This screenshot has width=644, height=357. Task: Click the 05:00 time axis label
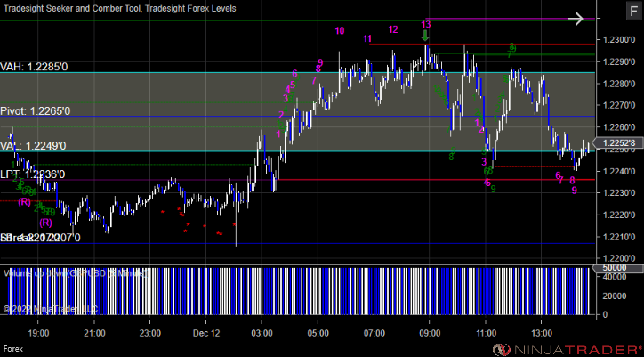point(318,332)
